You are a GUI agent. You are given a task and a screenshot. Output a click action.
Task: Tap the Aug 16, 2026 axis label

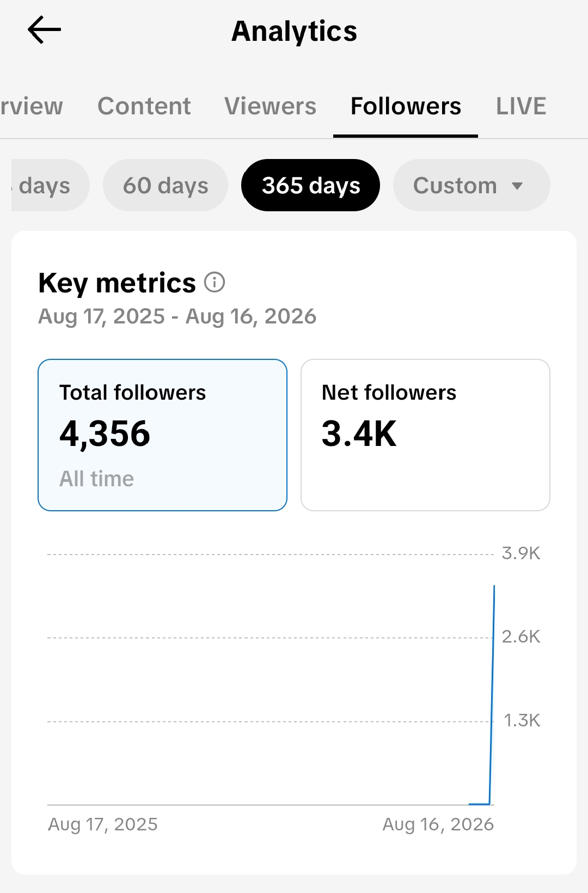click(438, 824)
